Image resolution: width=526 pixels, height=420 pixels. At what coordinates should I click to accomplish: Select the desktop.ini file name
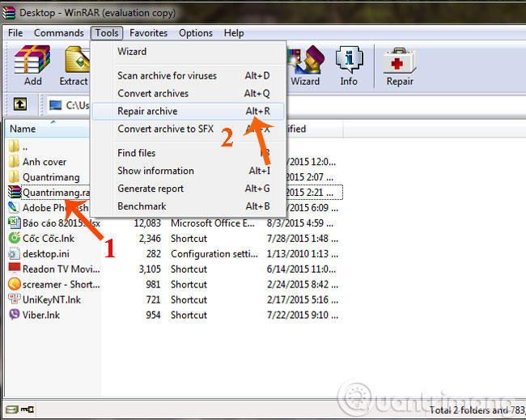coord(46,253)
